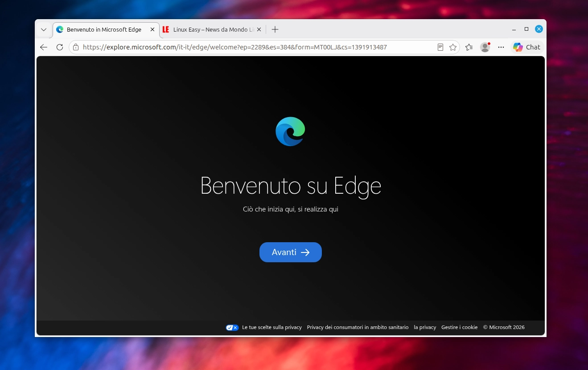Open Edge settings and more menu
Image resolution: width=588 pixels, height=370 pixels.
[501, 47]
